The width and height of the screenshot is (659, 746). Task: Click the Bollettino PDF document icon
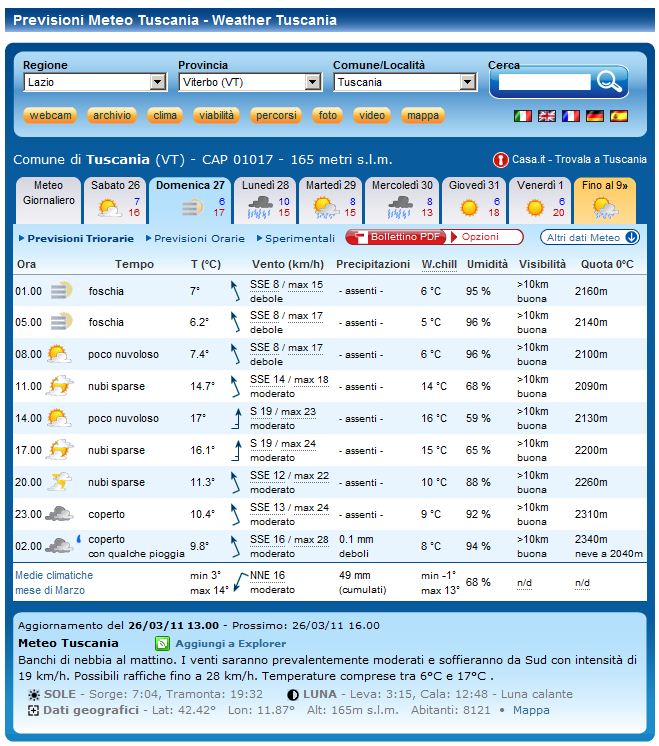(x=362, y=237)
